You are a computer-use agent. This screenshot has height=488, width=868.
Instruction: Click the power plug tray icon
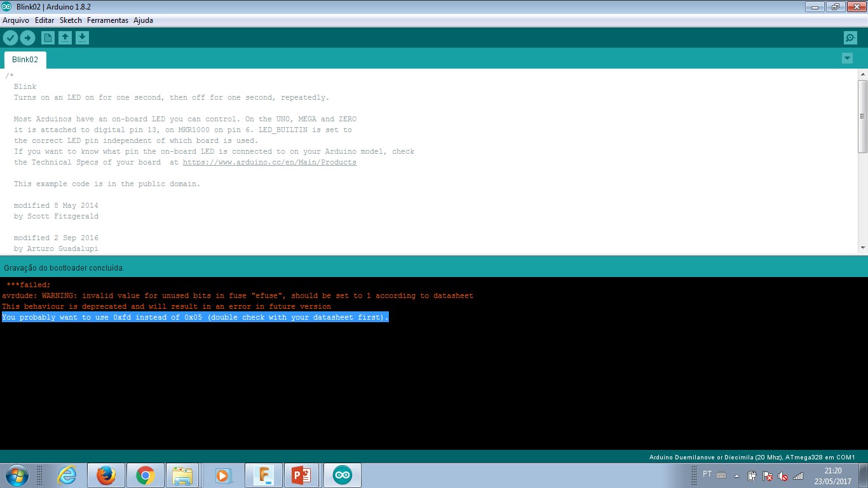[x=752, y=475]
